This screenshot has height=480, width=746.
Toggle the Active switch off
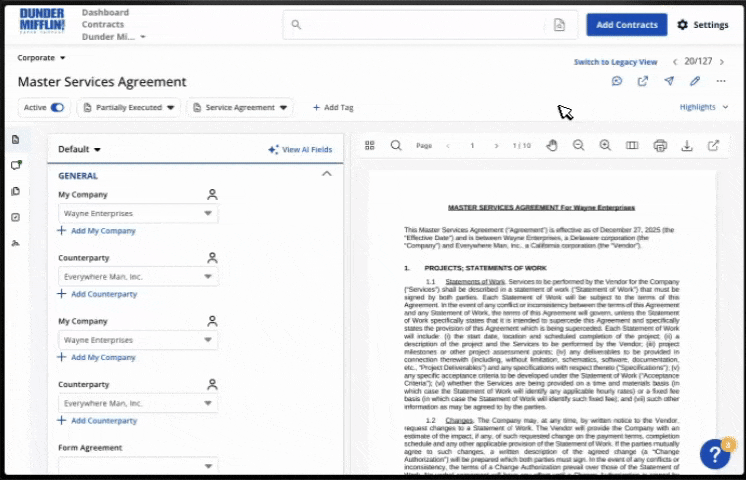tap(57, 107)
